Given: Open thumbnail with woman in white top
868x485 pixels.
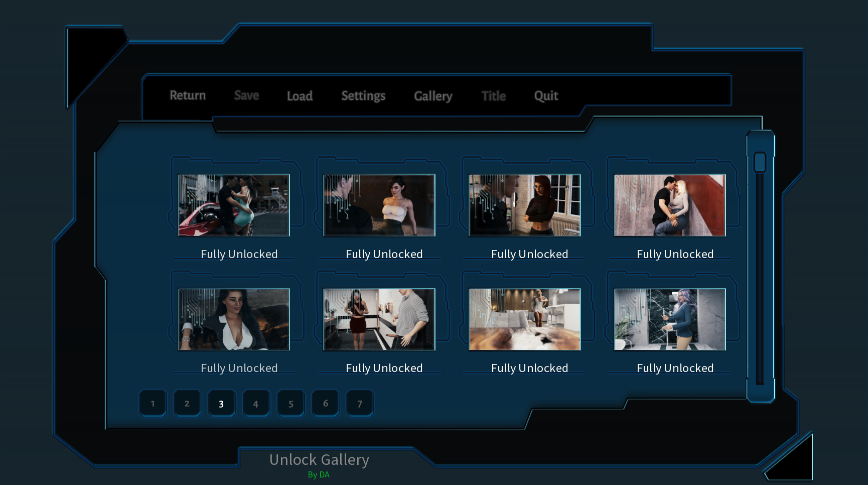Looking at the screenshot, I should [x=379, y=205].
